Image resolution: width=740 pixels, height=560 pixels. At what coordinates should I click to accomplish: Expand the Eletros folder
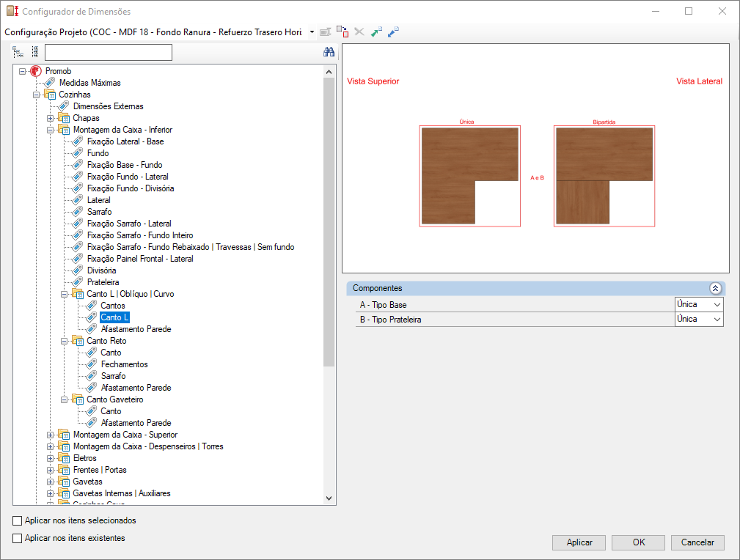[50, 458]
